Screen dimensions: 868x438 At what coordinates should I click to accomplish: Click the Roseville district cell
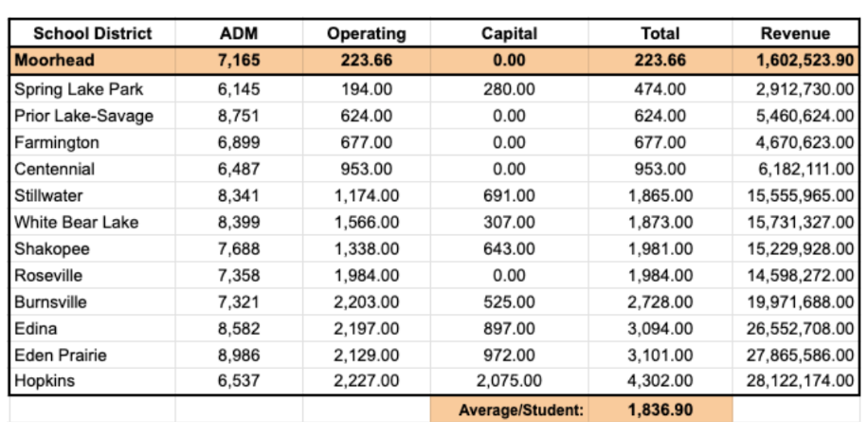[48, 275]
